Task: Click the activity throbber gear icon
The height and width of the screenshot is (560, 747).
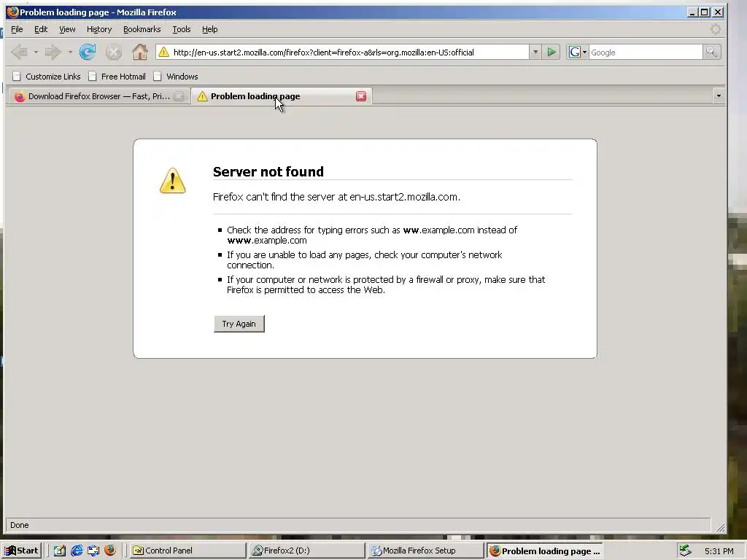Action: (715, 29)
